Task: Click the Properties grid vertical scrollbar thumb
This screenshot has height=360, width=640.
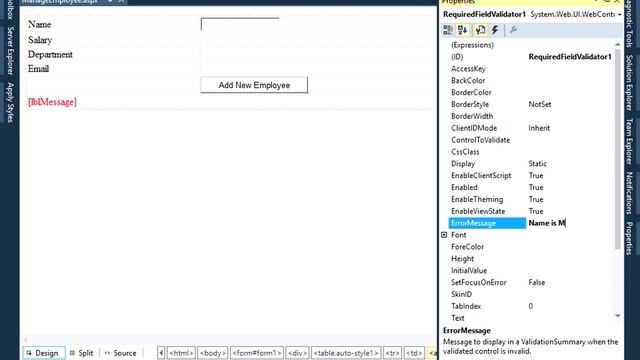Action: pos(617,149)
